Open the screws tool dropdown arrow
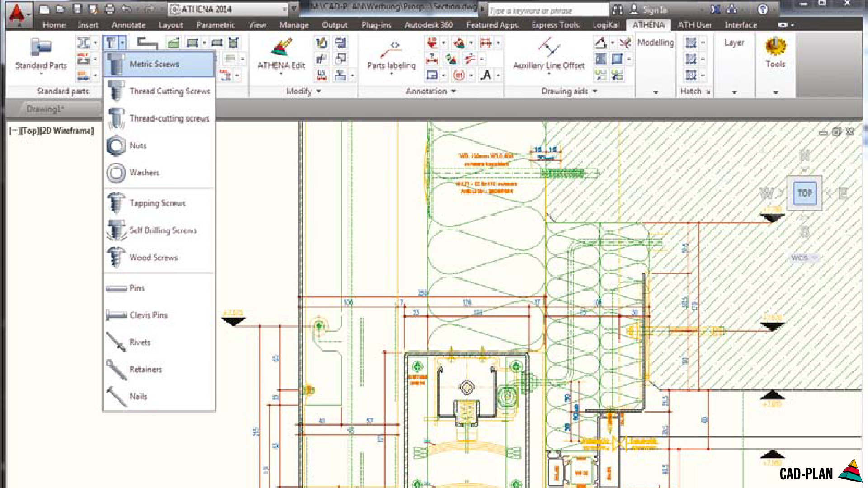Screen dimensions: 868x488 [x=122, y=43]
